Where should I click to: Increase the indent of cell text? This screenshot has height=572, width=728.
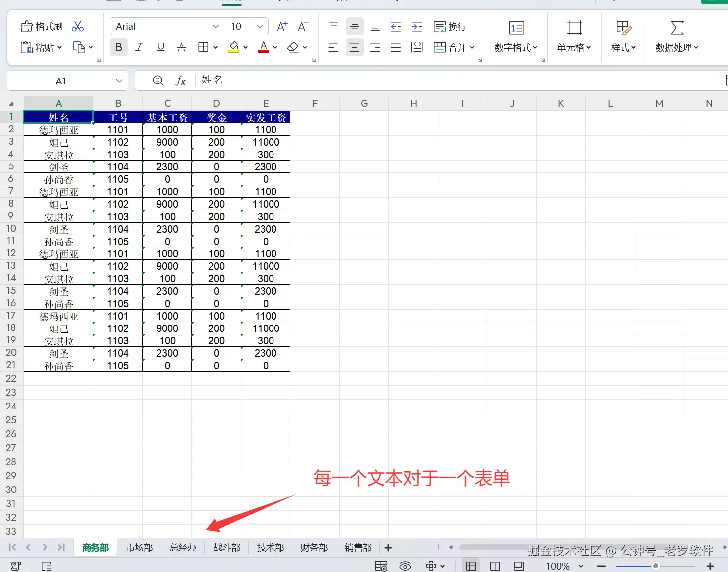417,27
